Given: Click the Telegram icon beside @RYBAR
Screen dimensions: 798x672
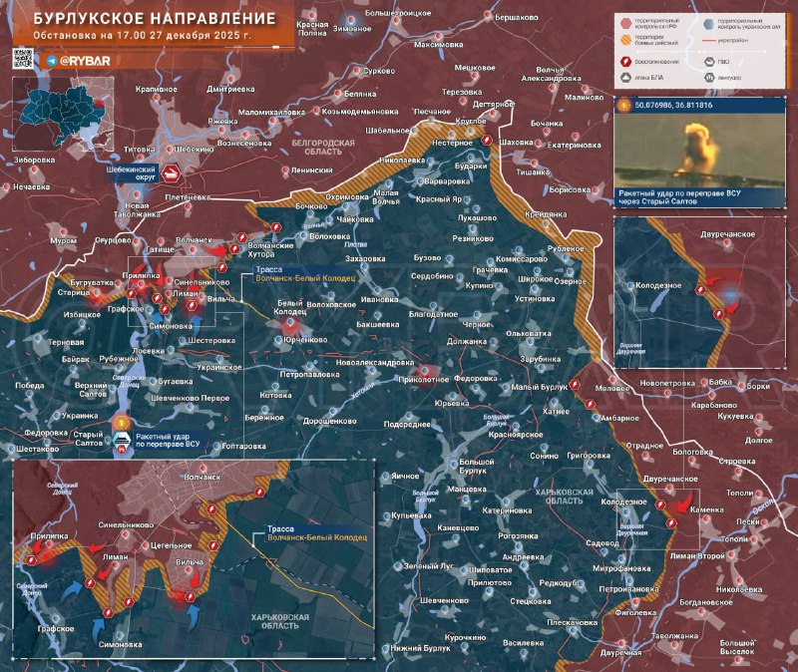Looking at the screenshot, I should 51,62.
